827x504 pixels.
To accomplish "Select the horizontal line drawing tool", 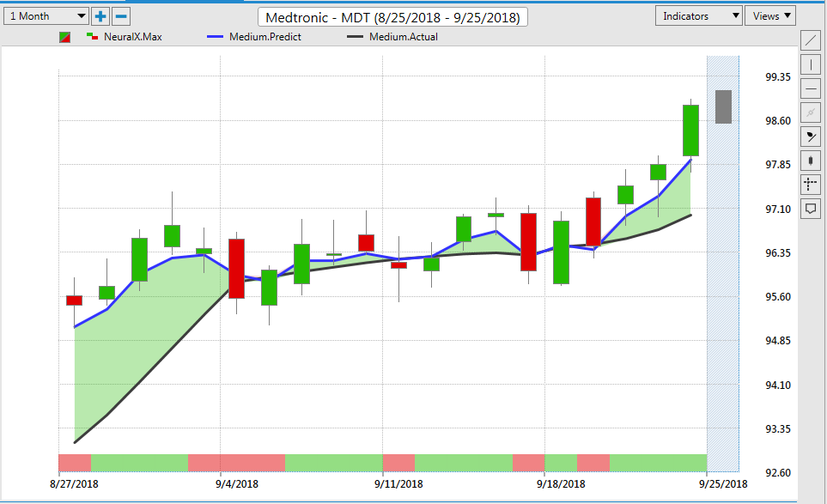I will [811, 88].
